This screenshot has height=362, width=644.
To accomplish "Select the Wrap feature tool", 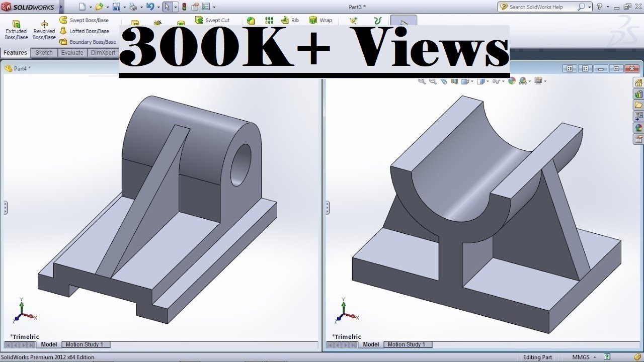I will (x=320, y=20).
